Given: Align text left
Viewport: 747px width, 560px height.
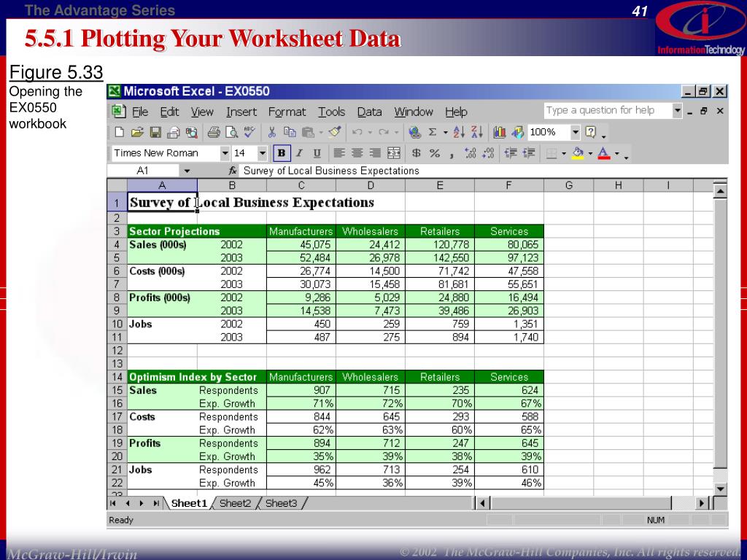Looking at the screenshot, I should pyautogui.click(x=338, y=153).
